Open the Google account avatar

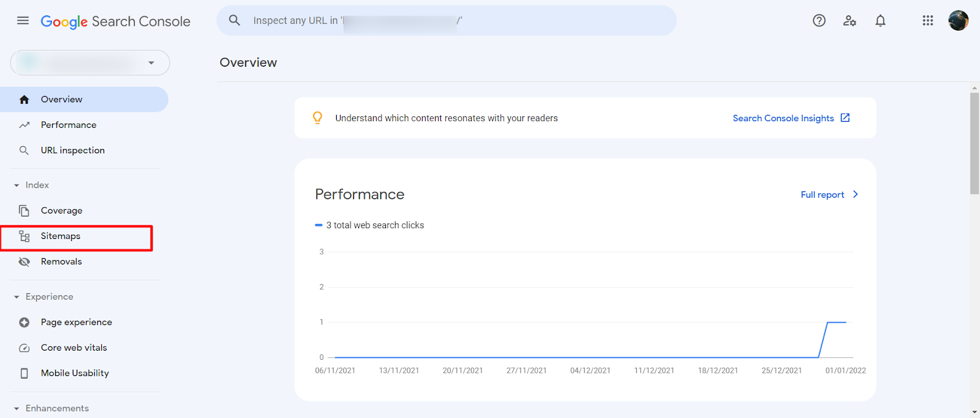click(958, 20)
